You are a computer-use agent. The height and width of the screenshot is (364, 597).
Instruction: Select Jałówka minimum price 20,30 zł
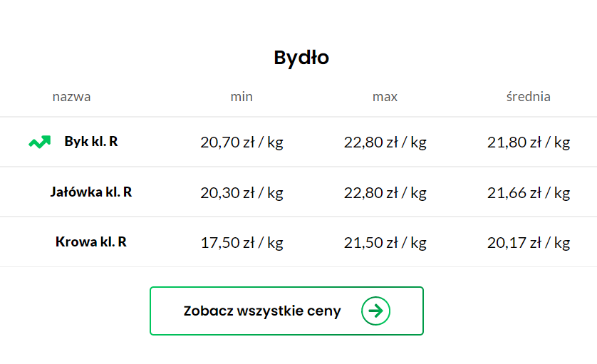(242, 192)
